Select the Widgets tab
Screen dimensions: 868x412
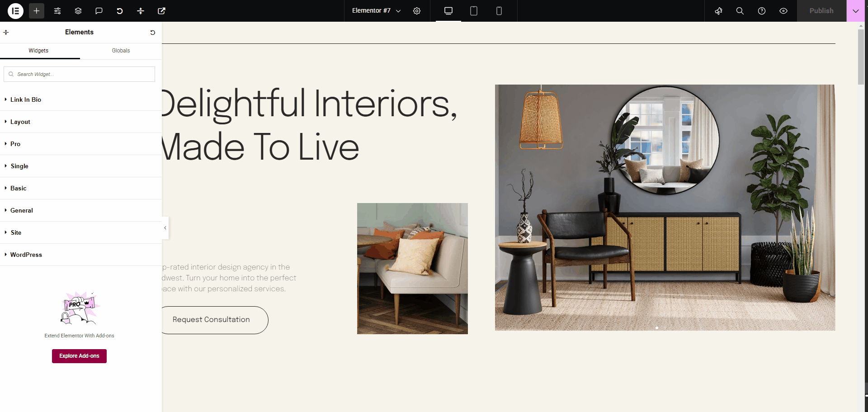click(x=38, y=51)
